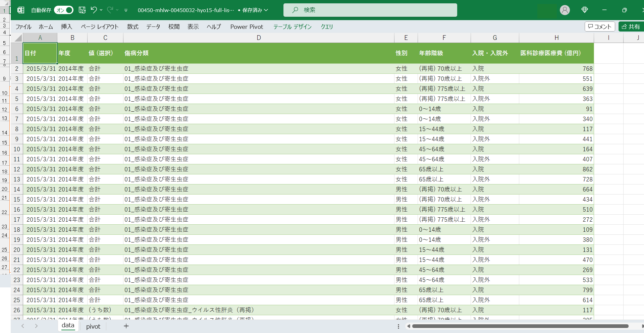Click the Excel app icon in title bar
Viewport: 644px width, 333px height.
coord(21,10)
